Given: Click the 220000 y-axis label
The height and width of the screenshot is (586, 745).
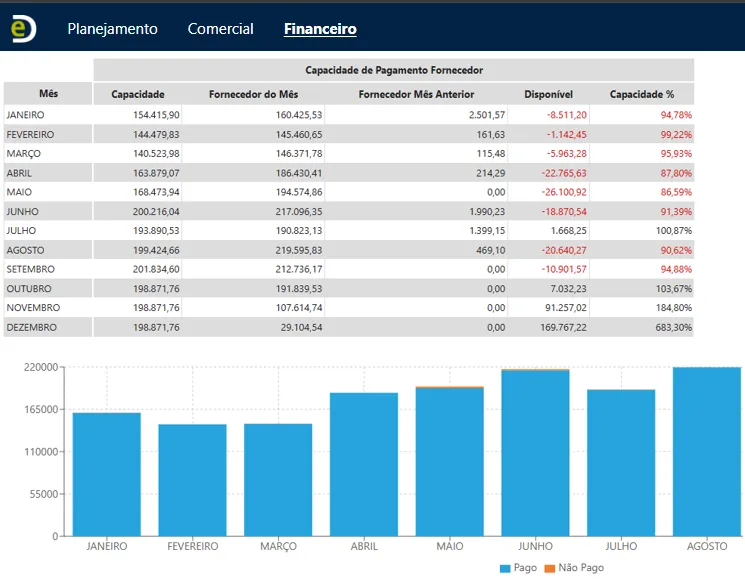Looking at the screenshot, I should [x=41, y=367].
